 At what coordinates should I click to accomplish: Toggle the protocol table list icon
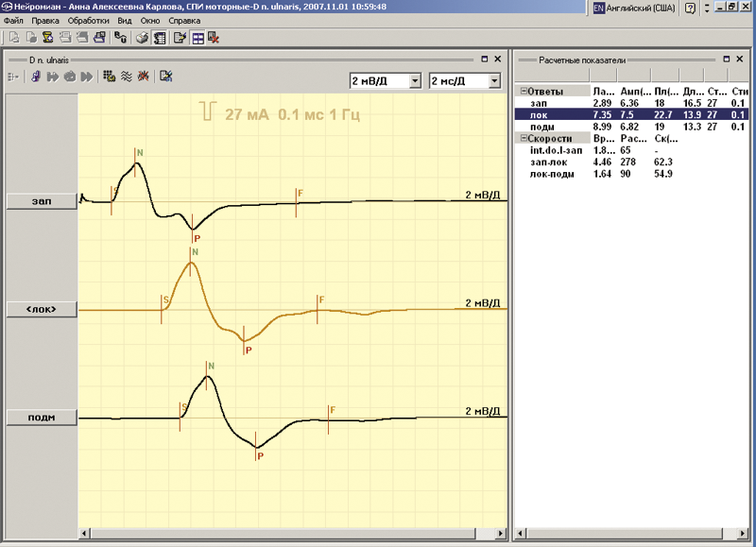click(x=159, y=38)
